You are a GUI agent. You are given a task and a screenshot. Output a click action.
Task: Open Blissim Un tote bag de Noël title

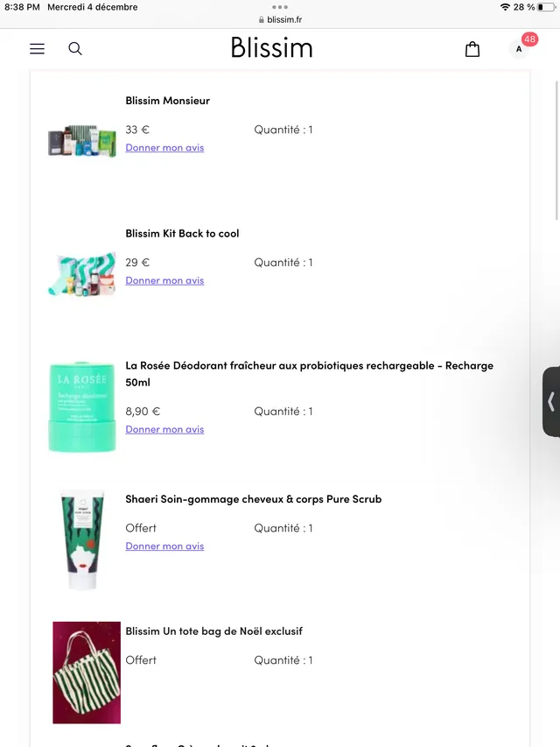[213, 631]
